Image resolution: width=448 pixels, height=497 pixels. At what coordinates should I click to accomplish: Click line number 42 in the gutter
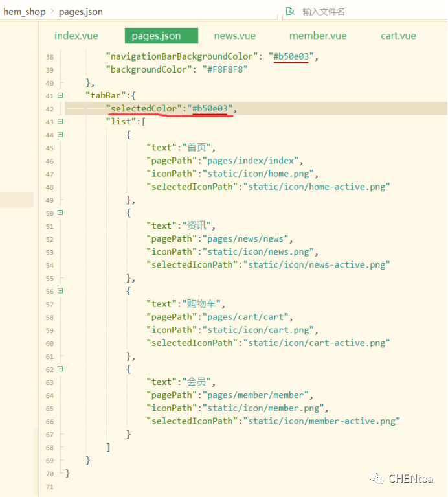(x=50, y=109)
